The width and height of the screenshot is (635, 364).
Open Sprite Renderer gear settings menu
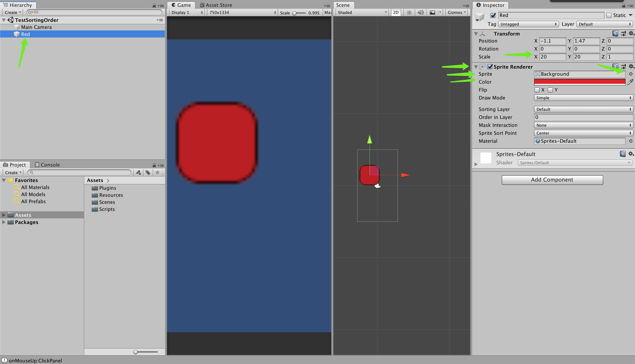[x=631, y=66]
